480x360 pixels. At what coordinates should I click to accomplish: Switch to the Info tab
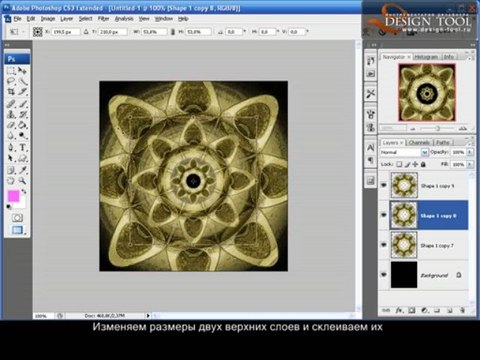[449, 57]
